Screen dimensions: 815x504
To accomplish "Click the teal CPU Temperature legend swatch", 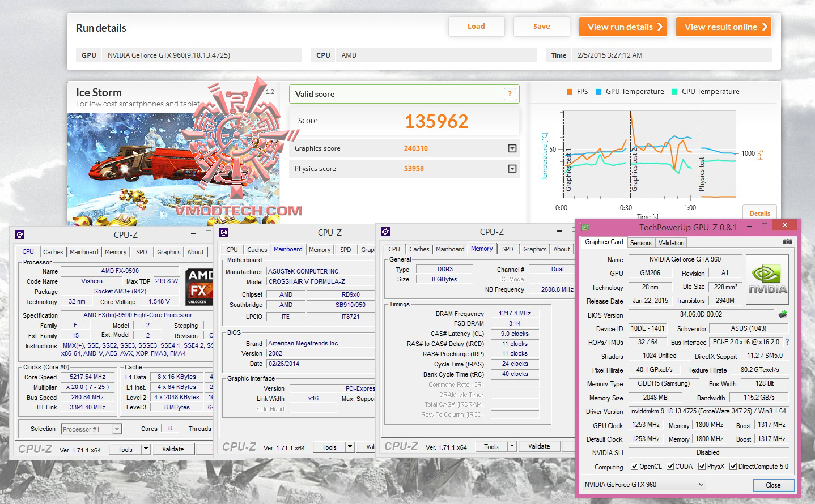I will 674,92.
